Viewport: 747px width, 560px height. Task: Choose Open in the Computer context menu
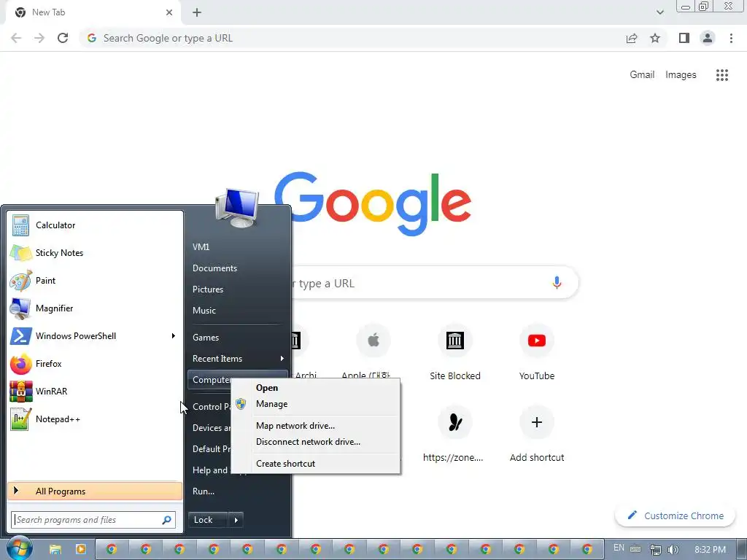click(315, 388)
